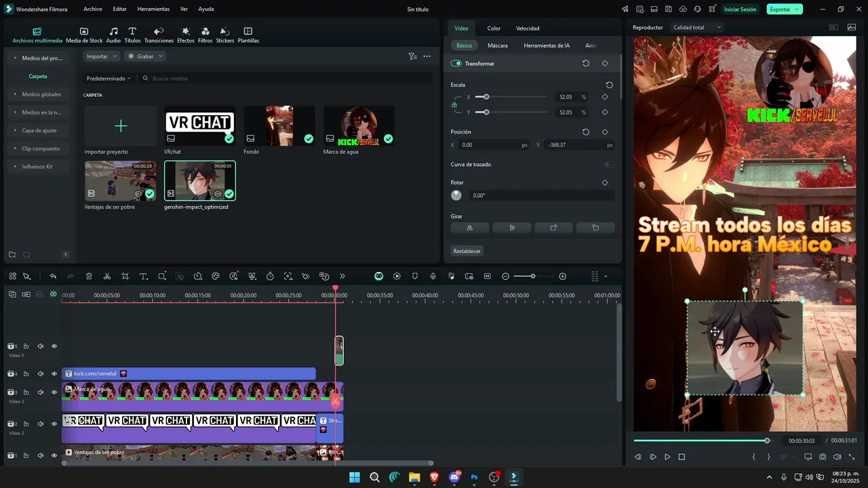This screenshot has width=868, height=488.
Task: Choose the Crop tool in timeline toolbar
Action: [125, 277]
